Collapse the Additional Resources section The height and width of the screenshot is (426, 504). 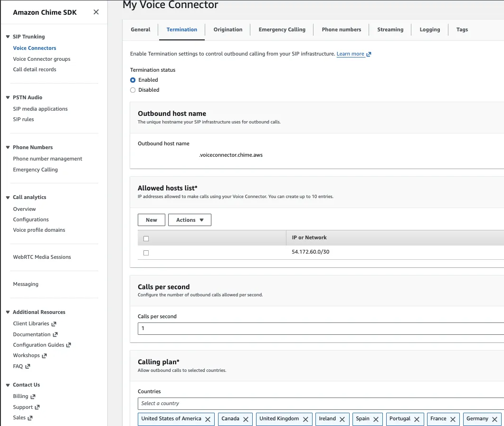[x=8, y=312]
